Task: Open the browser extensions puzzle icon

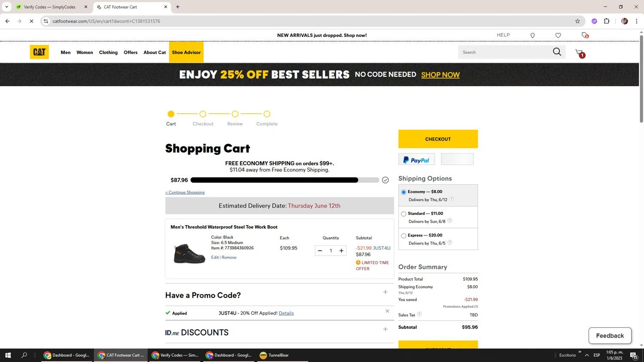Action: pos(607,21)
